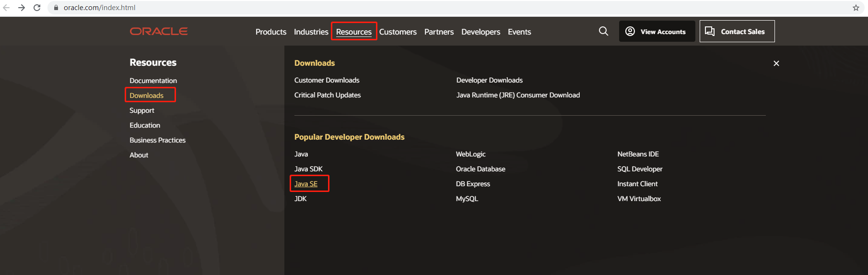The image size is (868, 275).
Task: Open the Resources menu
Action: (x=354, y=32)
